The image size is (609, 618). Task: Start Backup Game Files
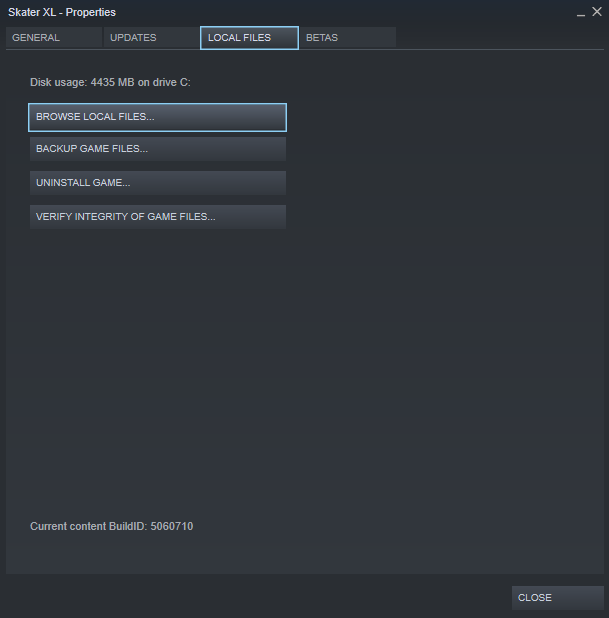pos(158,149)
